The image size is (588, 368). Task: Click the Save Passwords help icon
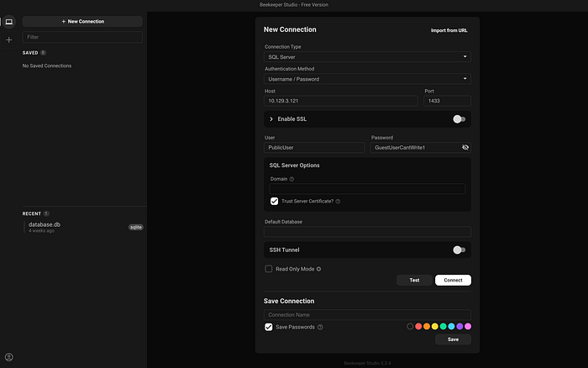point(320,327)
